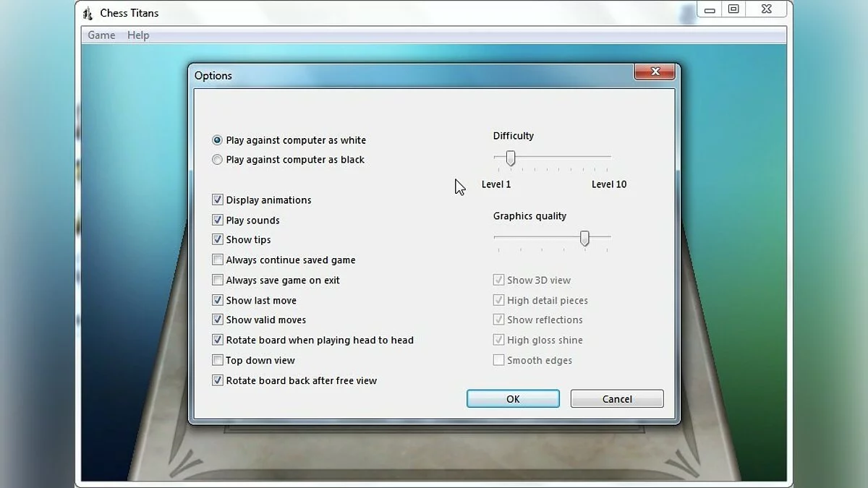
Task: Enable Top down view
Action: [x=217, y=360]
